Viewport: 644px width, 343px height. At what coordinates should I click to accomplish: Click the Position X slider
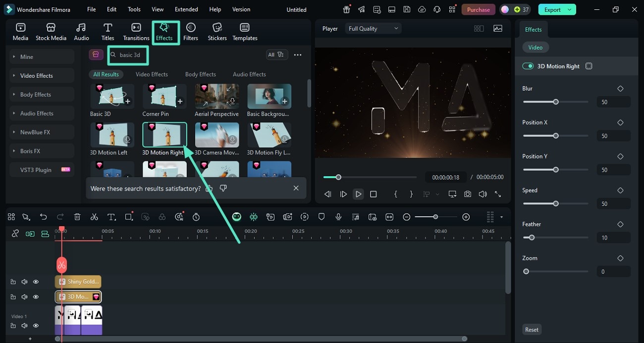[555, 136]
